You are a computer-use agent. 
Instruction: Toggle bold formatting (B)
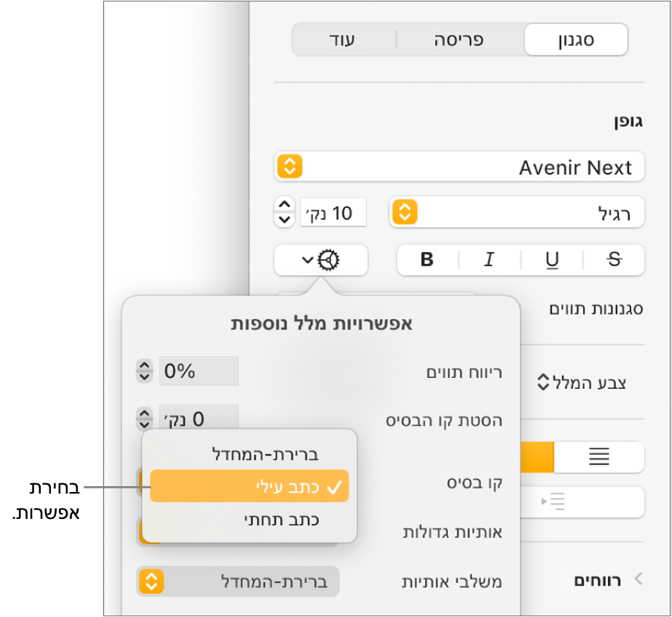428,259
